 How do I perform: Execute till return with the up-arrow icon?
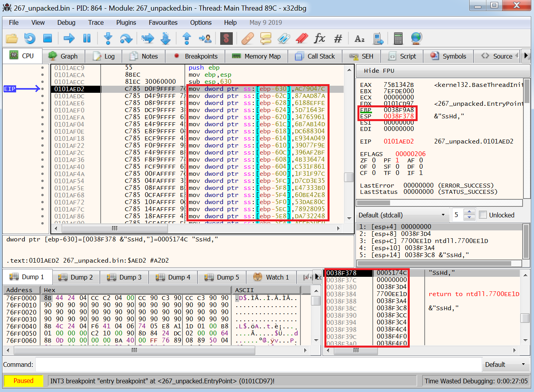click(187, 39)
